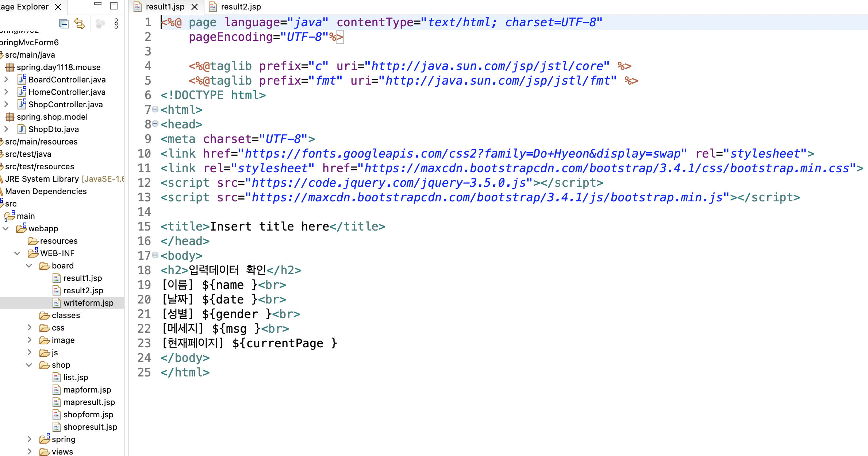Click line 23 currentPage expression in the editor

(284, 343)
